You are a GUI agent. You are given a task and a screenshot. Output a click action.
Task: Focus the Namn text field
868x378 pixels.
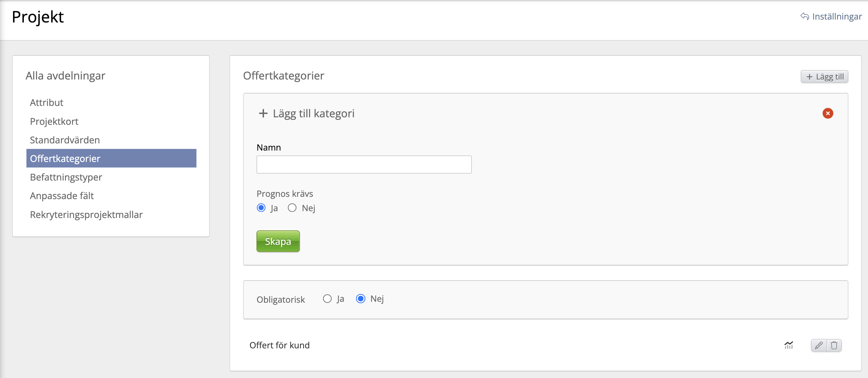(364, 165)
